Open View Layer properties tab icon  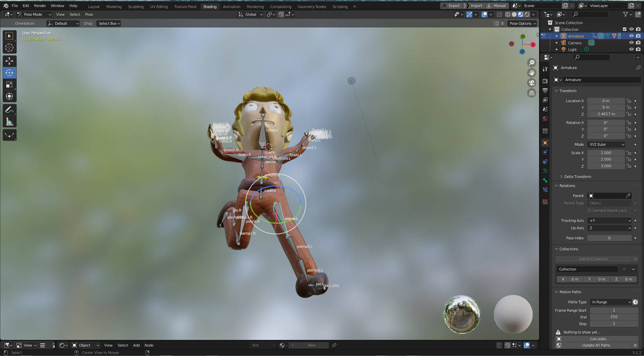coord(545,100)
